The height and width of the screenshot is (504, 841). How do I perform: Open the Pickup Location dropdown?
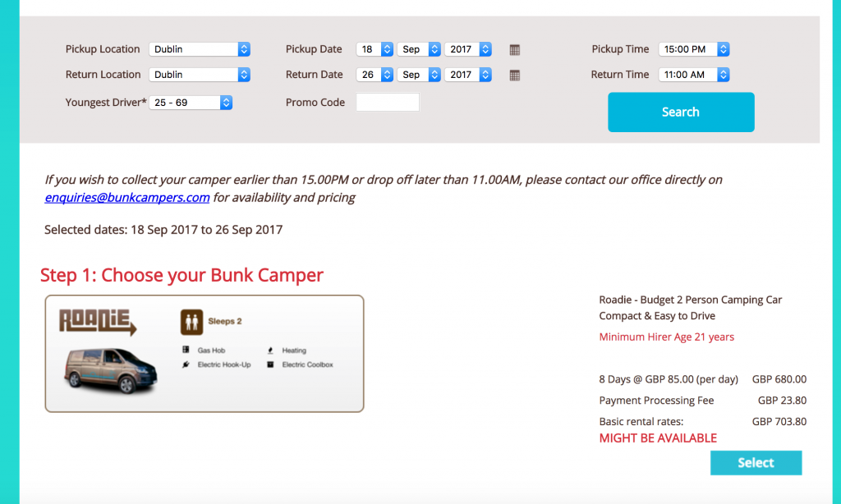tap(200, 49)
